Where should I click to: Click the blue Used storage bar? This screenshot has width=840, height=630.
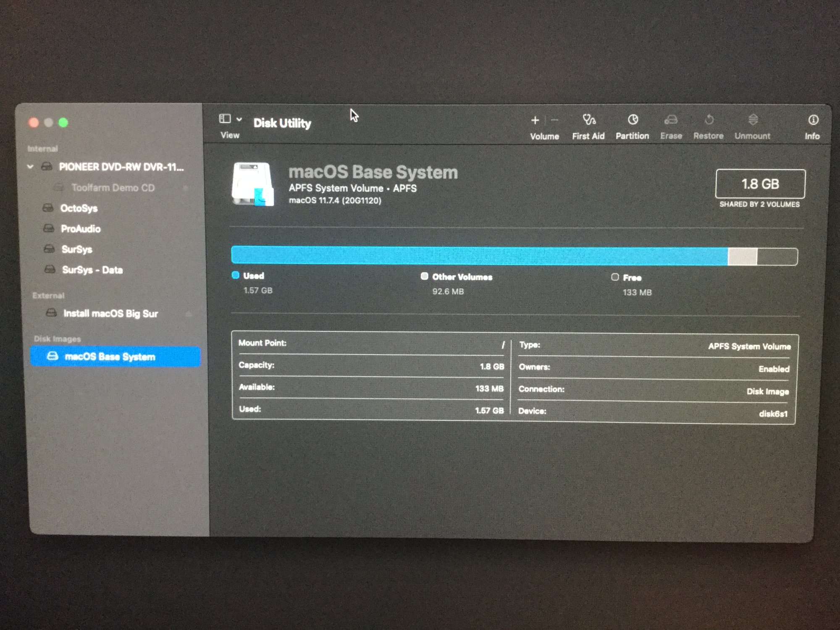pos(479,256)
